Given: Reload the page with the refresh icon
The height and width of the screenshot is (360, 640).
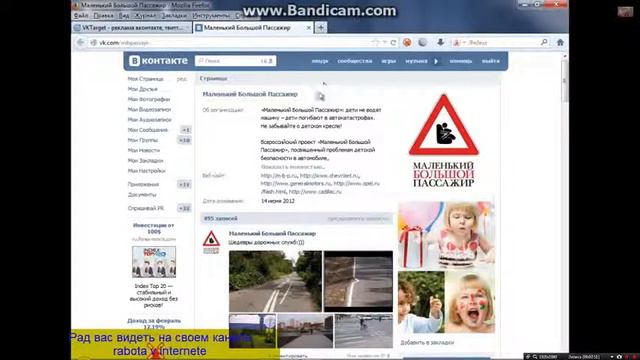Looking at the screenshot, I should [393, 42].
